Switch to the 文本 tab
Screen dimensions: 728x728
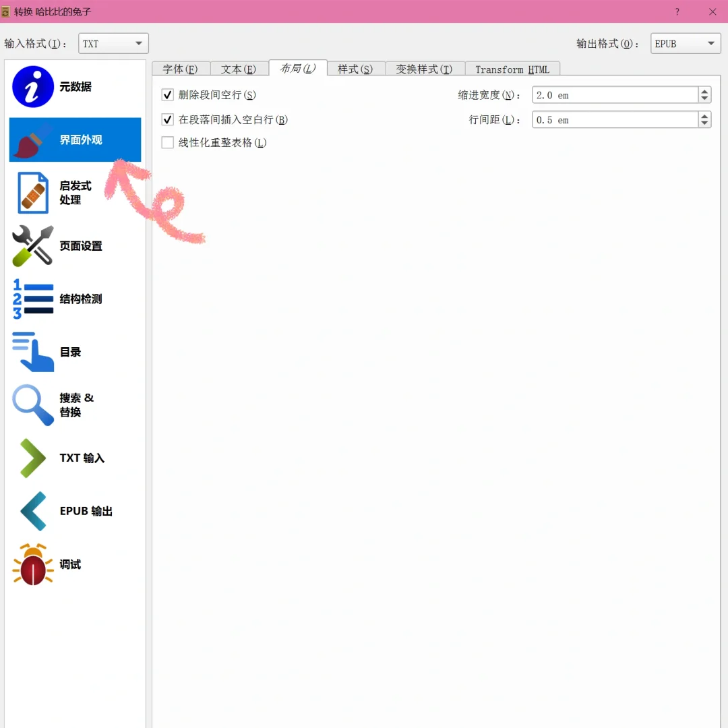(239, 69)
